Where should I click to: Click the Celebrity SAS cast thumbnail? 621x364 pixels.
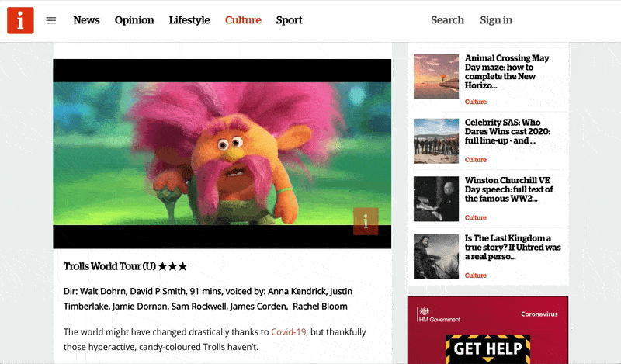pyautogui.click(x=436, y=140)
